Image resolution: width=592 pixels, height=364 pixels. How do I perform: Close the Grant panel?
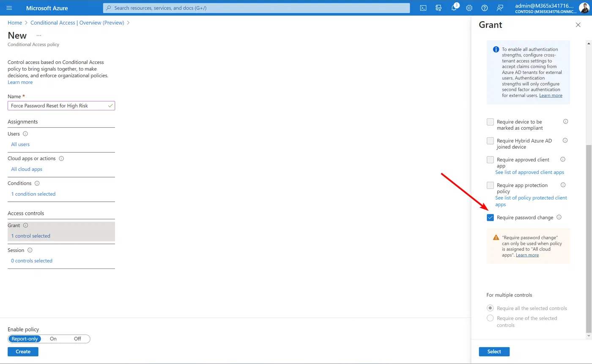click(578, 25)
